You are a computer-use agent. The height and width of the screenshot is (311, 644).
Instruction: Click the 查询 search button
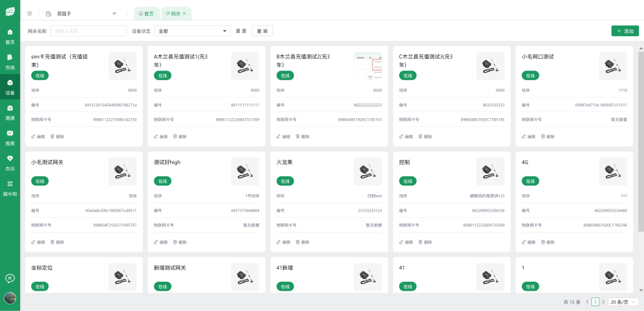[262, 31]
